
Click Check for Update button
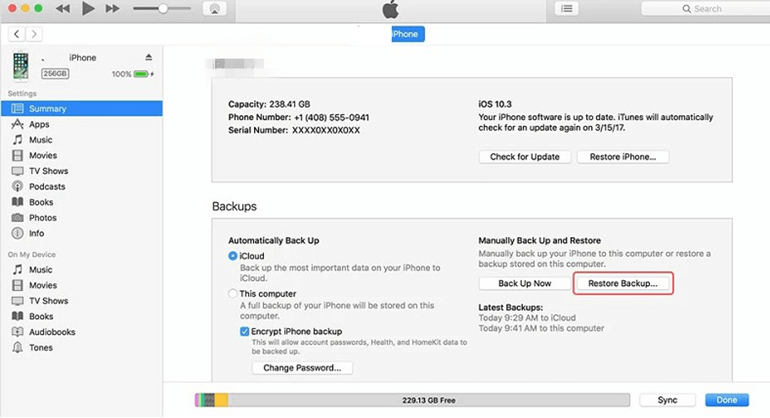[x=524, y=157]
